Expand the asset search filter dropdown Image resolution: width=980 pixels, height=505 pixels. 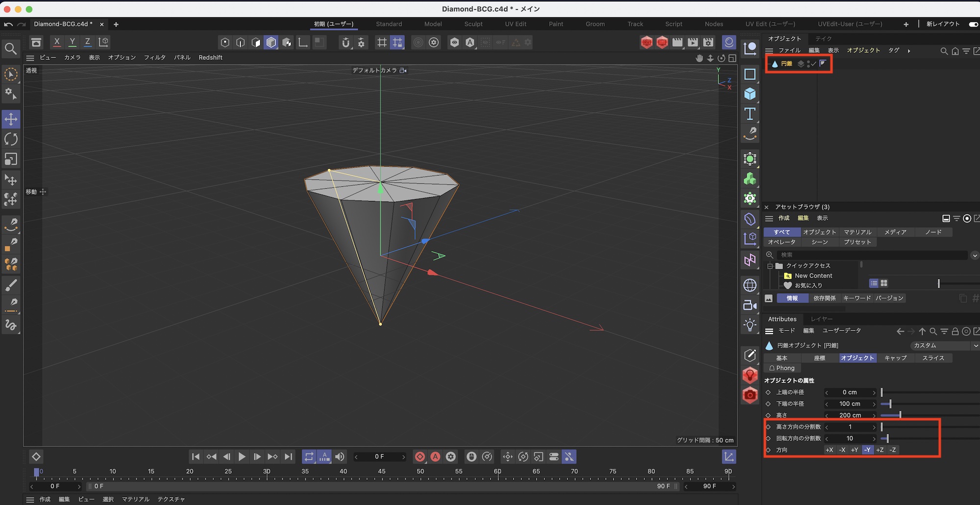pos(975,255)
